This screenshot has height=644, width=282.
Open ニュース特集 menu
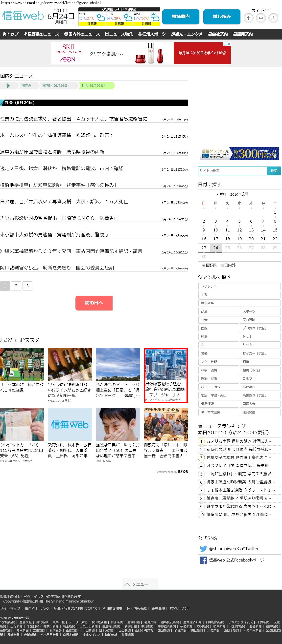(x=119, y=34)
